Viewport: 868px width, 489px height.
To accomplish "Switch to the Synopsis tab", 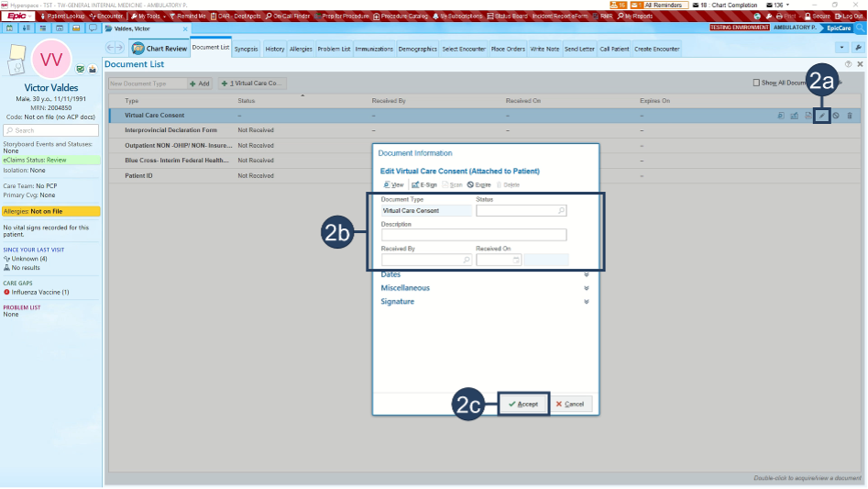I will pyautogui.click(x=246, y=49).
